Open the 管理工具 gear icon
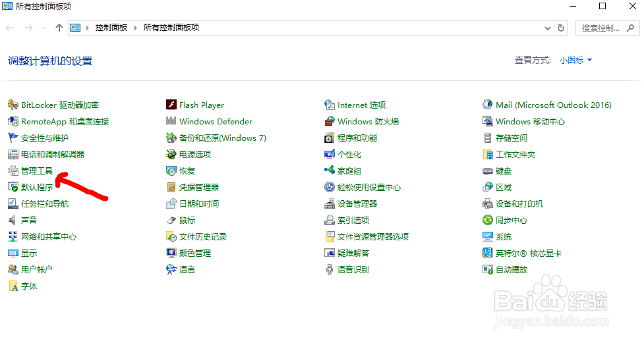The height and width of the screenshot is (343, 644). pos(13,171)
